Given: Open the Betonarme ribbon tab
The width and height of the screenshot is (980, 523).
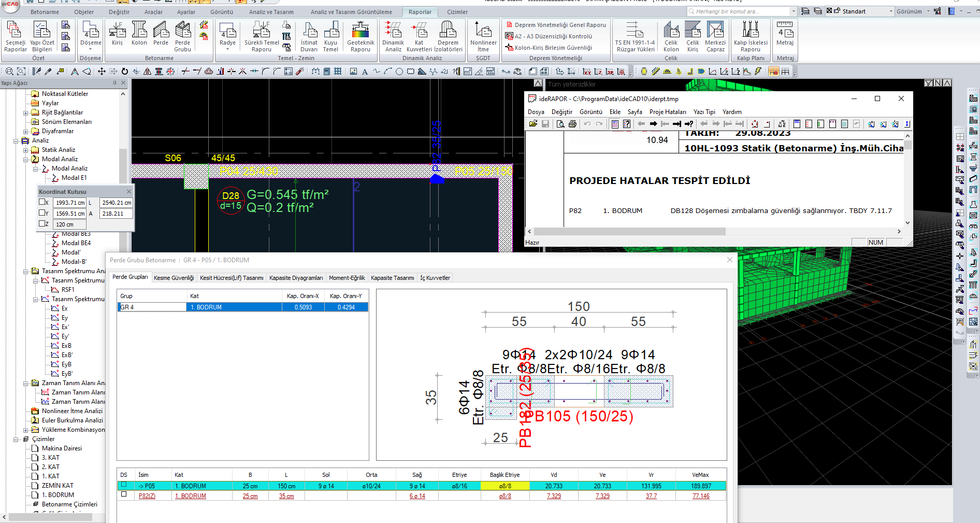Looking at the screenshot, I should click(45, 12).
